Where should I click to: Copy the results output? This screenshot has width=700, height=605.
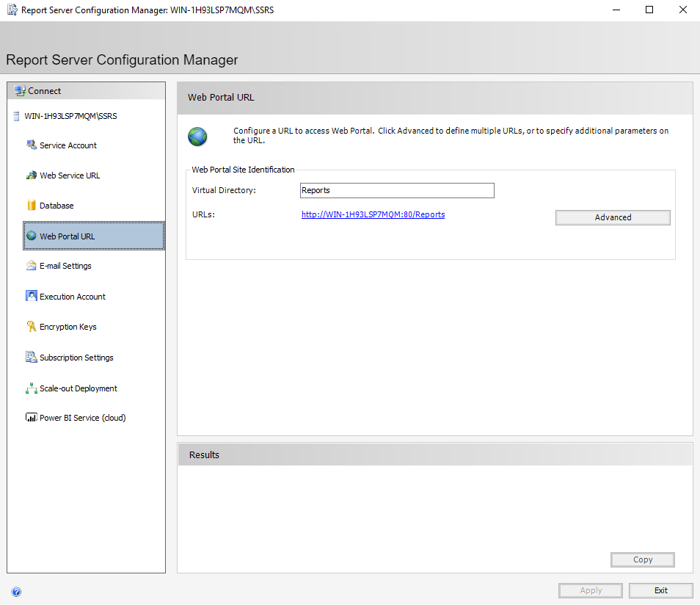tap(642, 559)
